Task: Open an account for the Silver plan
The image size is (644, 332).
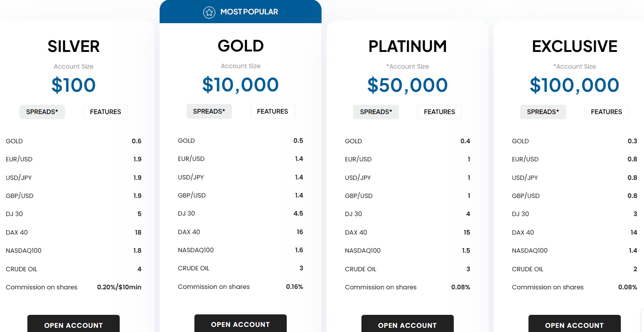Action: tap(73, 325)
